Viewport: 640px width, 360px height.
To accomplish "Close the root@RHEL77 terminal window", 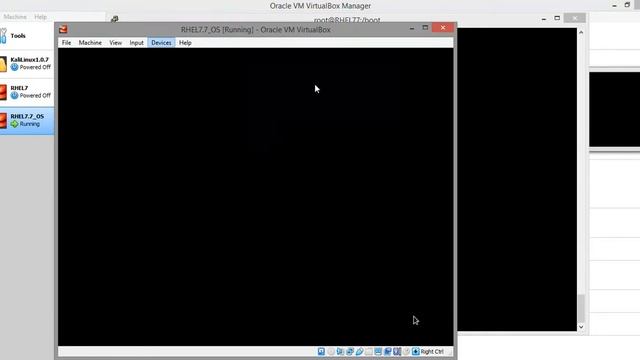I will (x=575, y=18).
